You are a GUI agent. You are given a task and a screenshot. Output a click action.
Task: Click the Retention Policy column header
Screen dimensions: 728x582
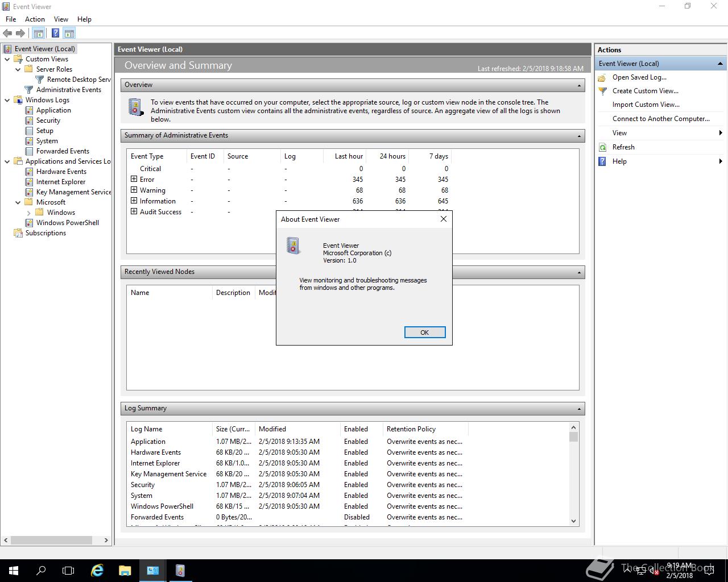tap(425, 429)
